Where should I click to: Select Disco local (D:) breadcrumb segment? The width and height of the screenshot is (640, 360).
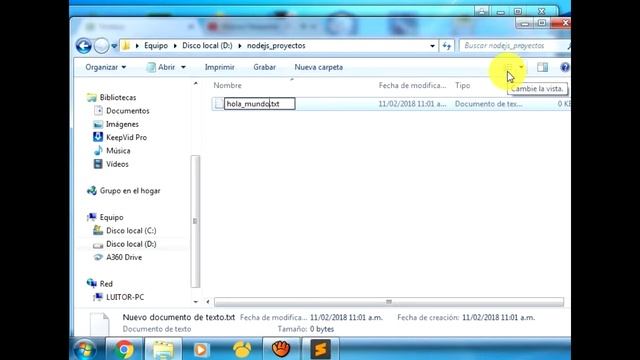207,46
